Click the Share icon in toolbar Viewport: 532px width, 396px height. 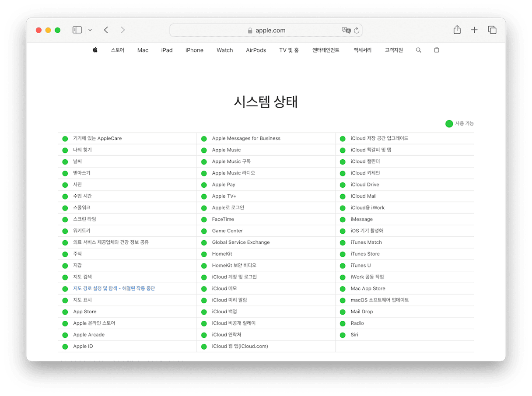coord(457,30)
